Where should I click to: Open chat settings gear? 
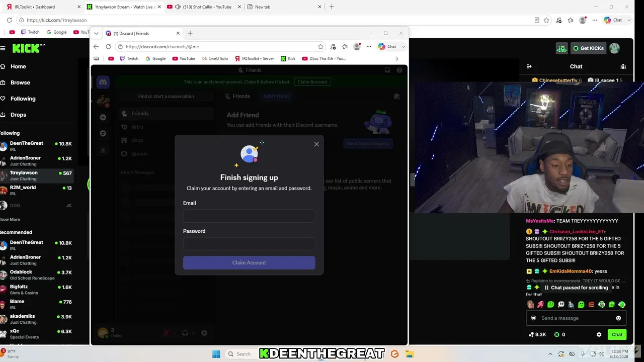[x=599, y=334]
